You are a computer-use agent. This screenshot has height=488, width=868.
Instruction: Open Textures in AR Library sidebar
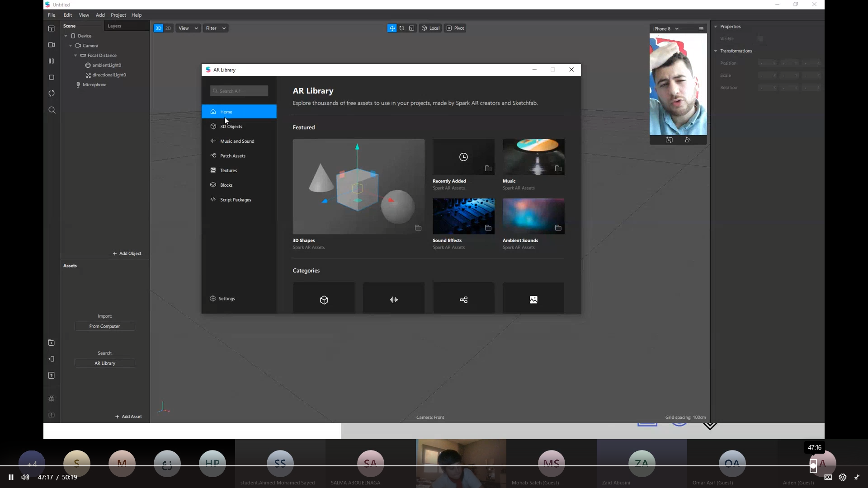coord(239,170)
